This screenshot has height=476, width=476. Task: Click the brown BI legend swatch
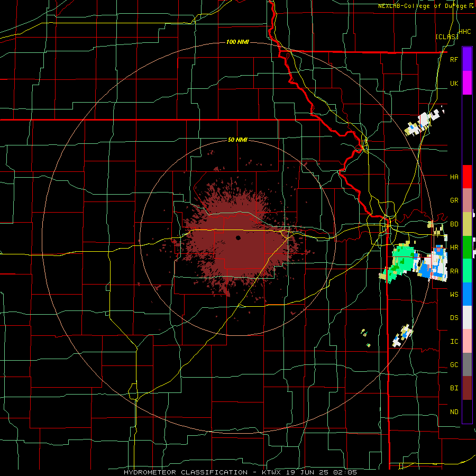[x=467, y=388]
